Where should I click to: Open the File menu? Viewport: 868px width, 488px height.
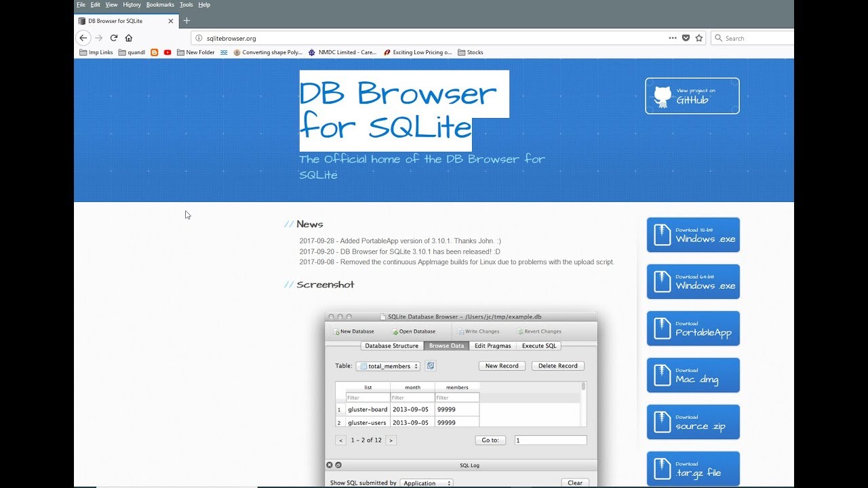(x=81, y=5)
